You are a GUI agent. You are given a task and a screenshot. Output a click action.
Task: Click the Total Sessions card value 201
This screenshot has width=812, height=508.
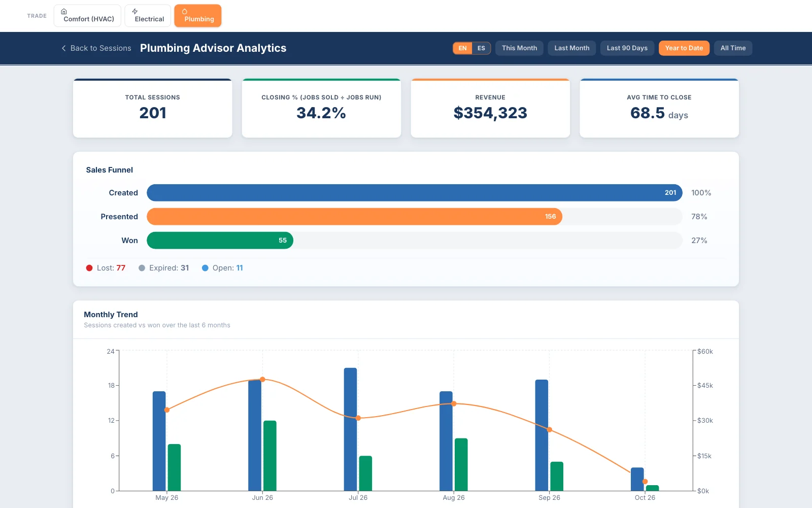coord(153,113)
